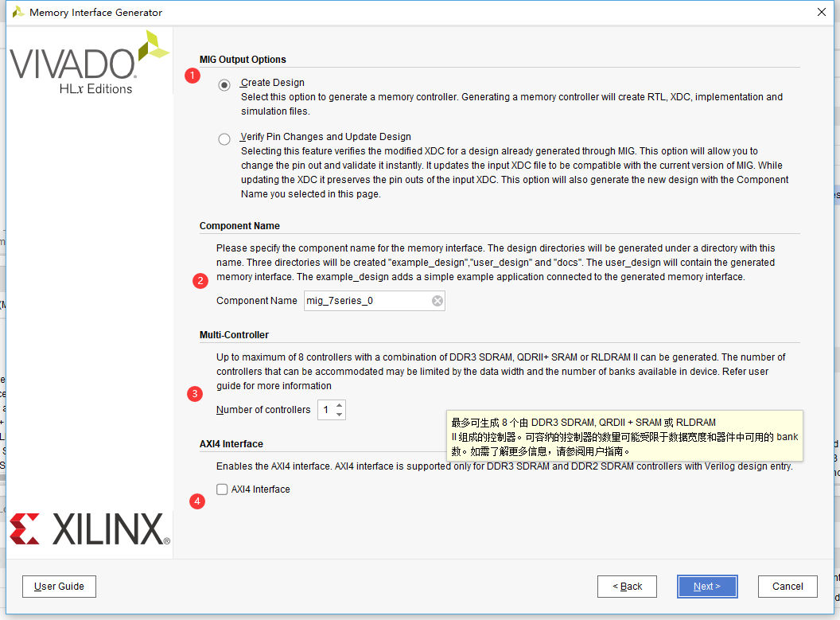Cancel the MIG wizard
This screenshot has height=620, width=840.
click(787, 586)
